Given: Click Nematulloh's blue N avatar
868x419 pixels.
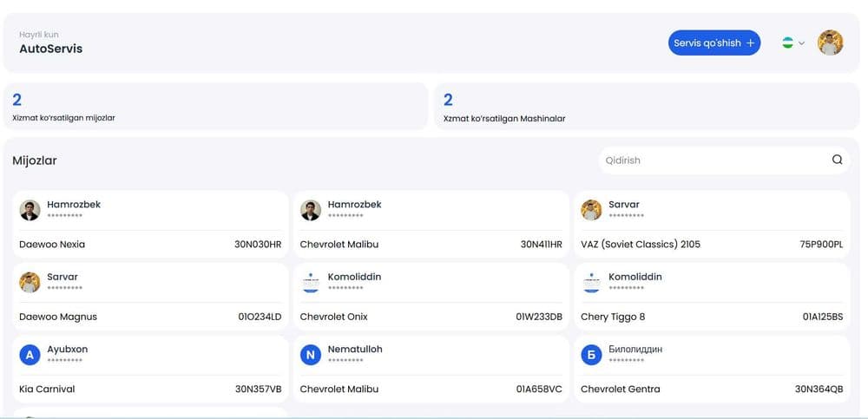Looking at the screenshot, I should [311, 355].
